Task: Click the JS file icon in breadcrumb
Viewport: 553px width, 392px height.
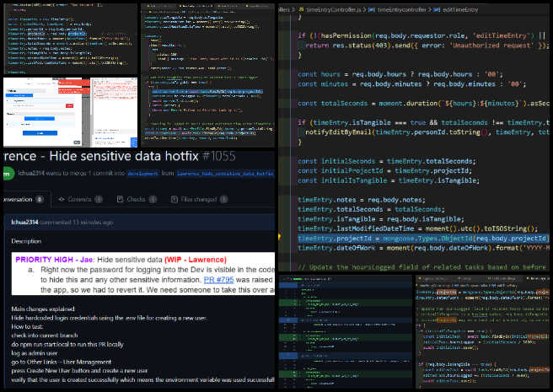Action: [x=301, y=10]
